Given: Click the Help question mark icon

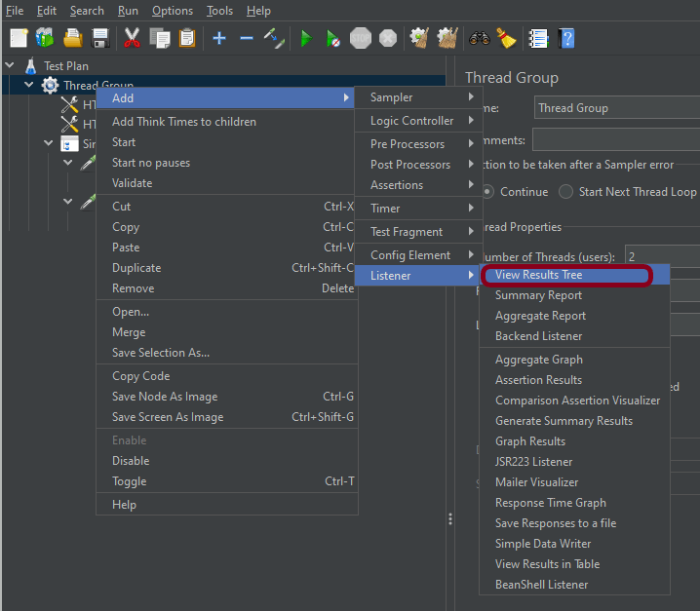Looking at the screenshot, I should 566,39.
